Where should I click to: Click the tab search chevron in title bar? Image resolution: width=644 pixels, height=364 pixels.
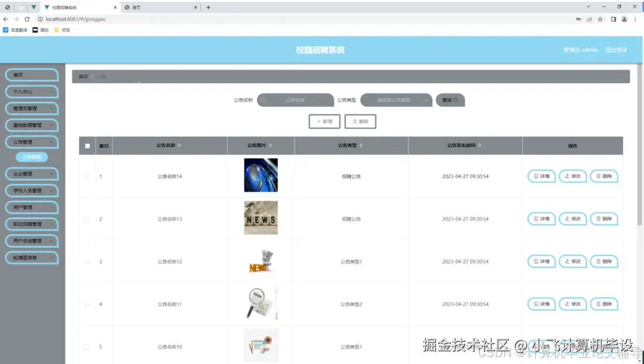click(588, 7)
